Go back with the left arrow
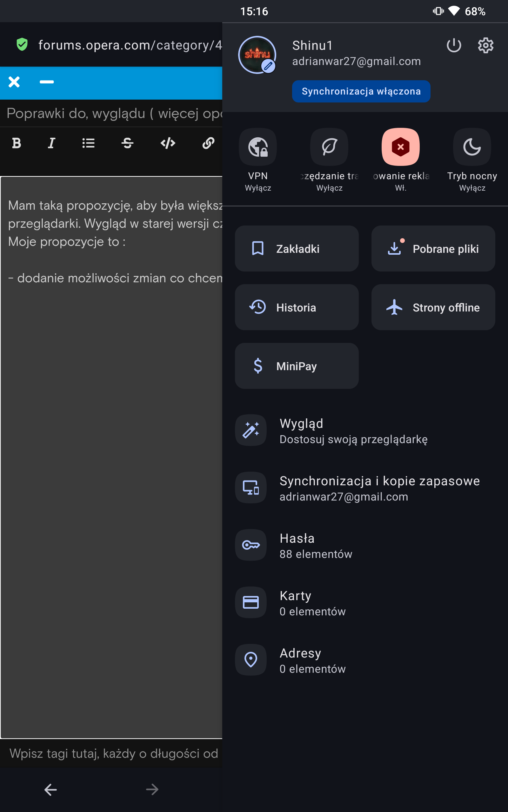 [x=51, y=789]
